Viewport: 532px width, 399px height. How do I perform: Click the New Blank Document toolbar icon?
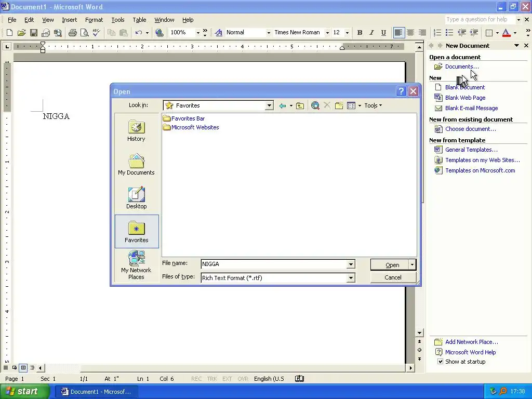[x=9, y=33]
